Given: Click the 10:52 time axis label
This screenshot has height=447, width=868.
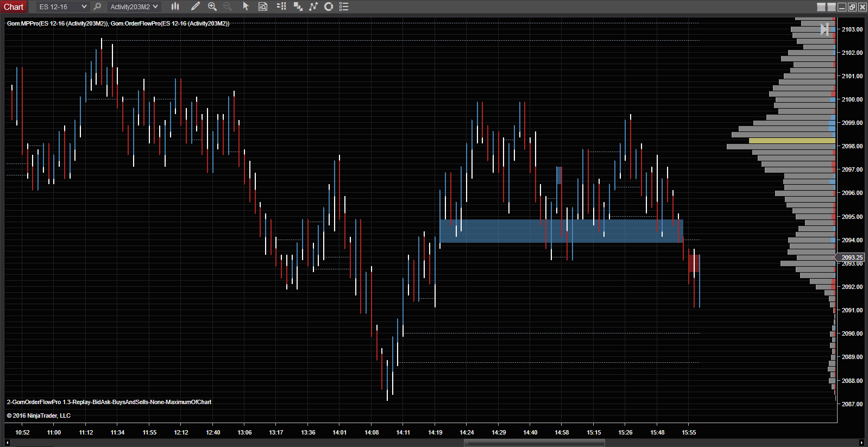Looking at the screenshot, I should [22, 432].
